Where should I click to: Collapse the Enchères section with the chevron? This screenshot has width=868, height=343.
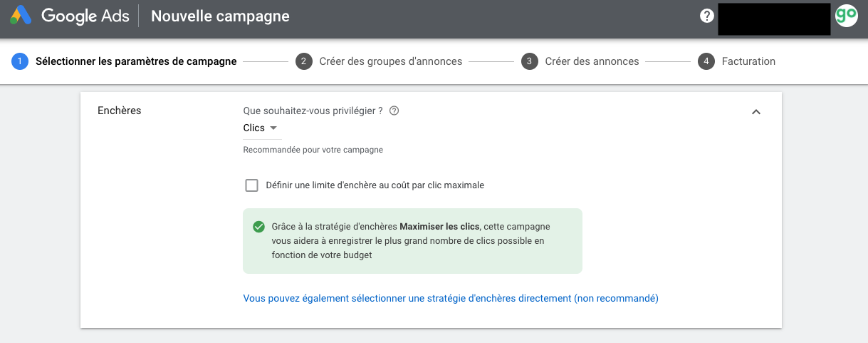coord(756,112)
